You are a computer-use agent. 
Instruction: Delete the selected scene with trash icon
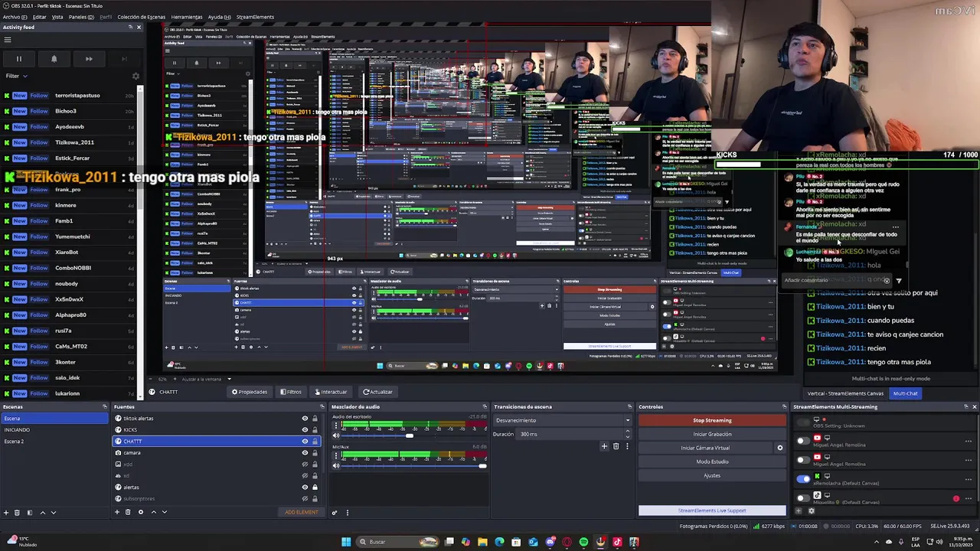pyautogui.click(x=18, y=512)
